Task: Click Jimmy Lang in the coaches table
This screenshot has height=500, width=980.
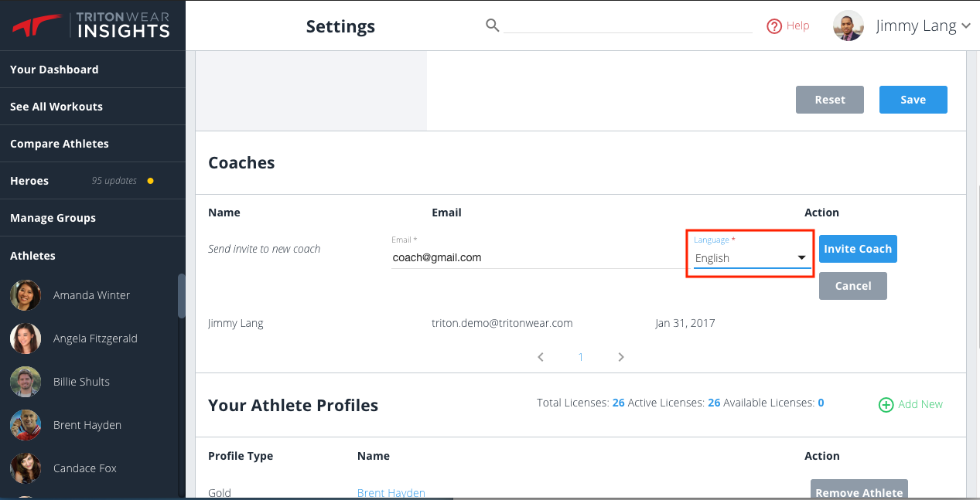Action: [x=236, y=323]
